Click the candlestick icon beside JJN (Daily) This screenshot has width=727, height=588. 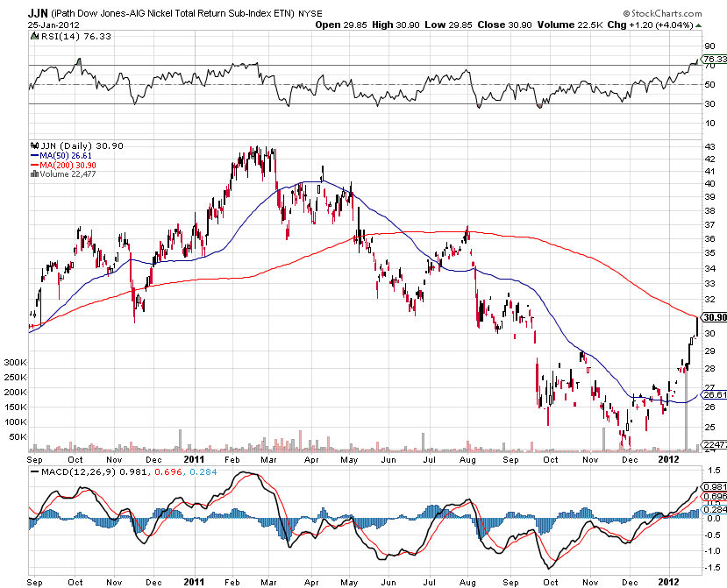34,145
